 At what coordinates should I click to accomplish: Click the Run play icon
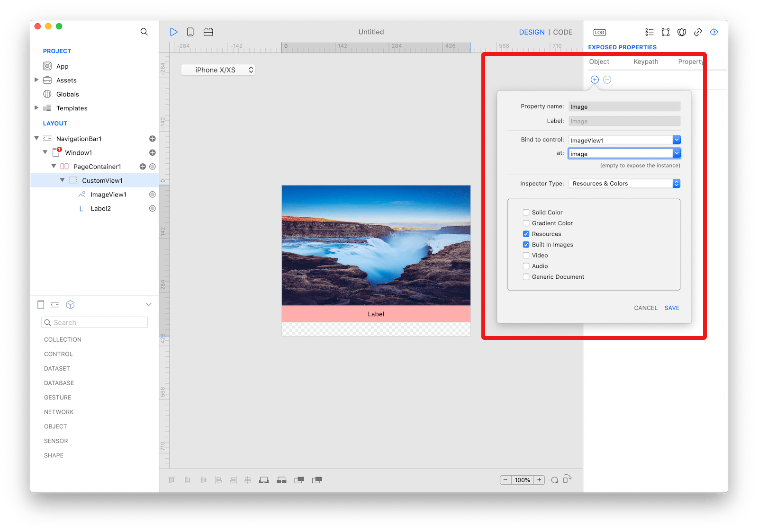pos(174,32)
